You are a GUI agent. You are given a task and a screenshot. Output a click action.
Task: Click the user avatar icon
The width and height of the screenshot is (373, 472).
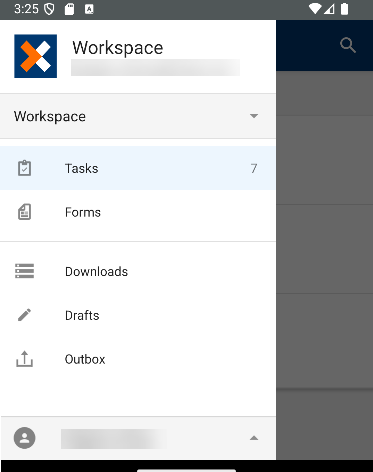[x=24, y=438]
